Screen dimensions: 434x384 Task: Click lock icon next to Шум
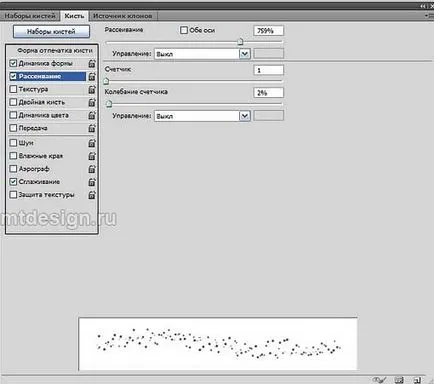92,143
